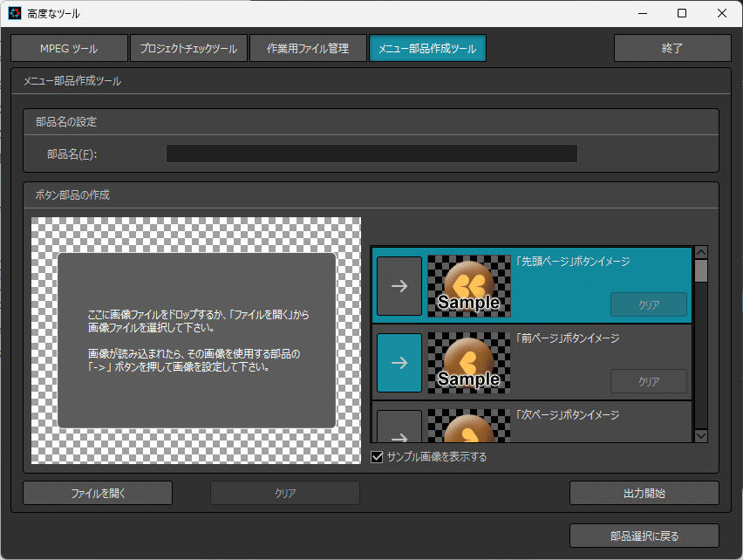This screenshot has width=743, height=560.
Task: Click the image drop area on the left
Action: pyautogui.click(x=195, y=340)
